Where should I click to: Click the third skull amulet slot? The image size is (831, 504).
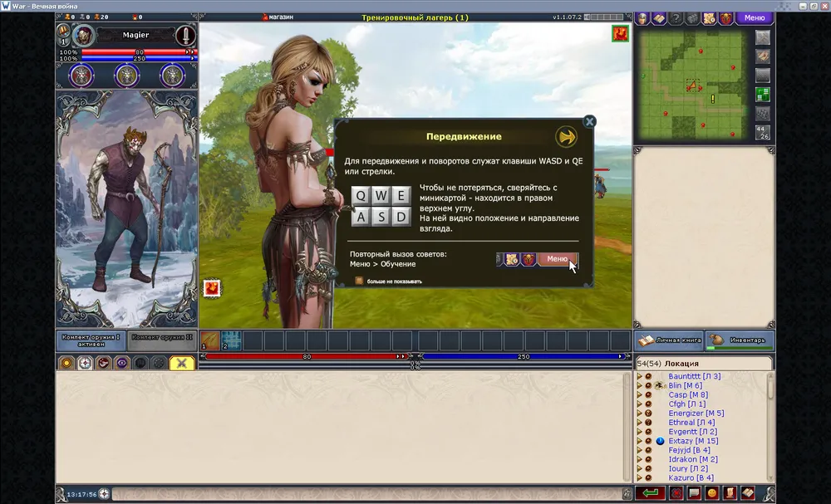172,76
